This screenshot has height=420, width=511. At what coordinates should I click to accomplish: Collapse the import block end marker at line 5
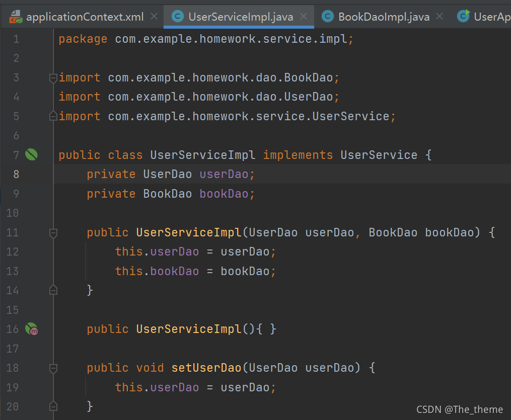pos(53,116)
